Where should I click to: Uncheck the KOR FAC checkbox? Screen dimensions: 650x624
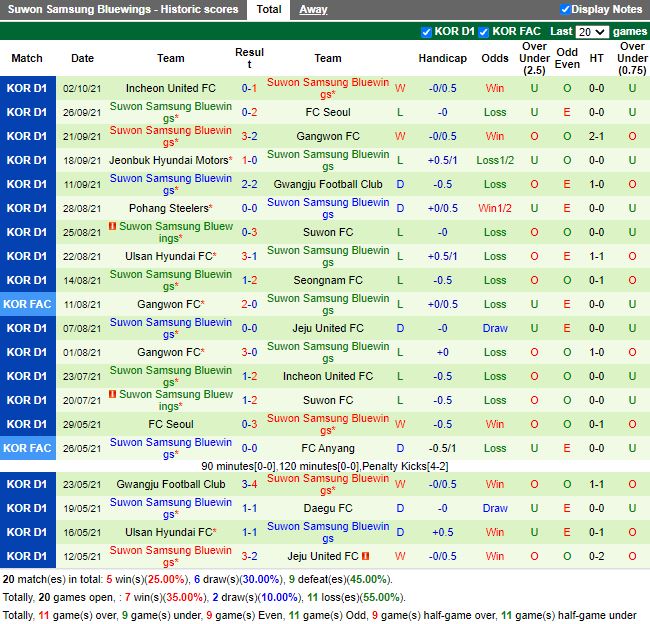coord(484,32)
